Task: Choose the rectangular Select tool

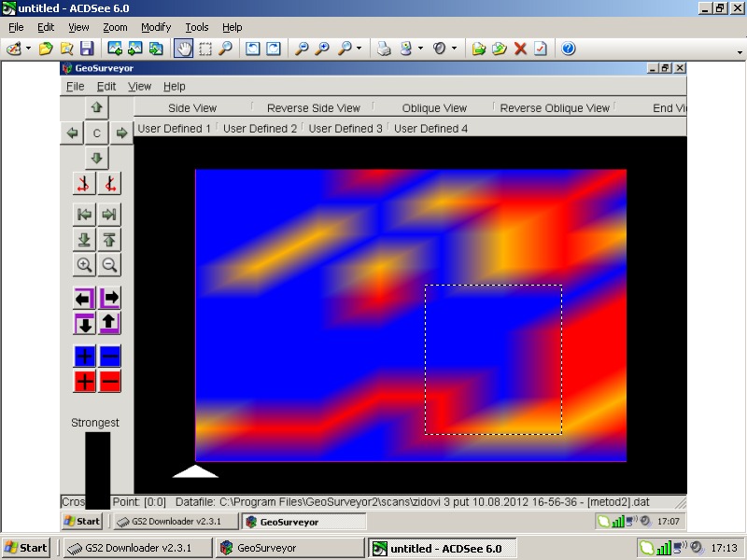Action: pyautogui.click(x=204, y=49)
